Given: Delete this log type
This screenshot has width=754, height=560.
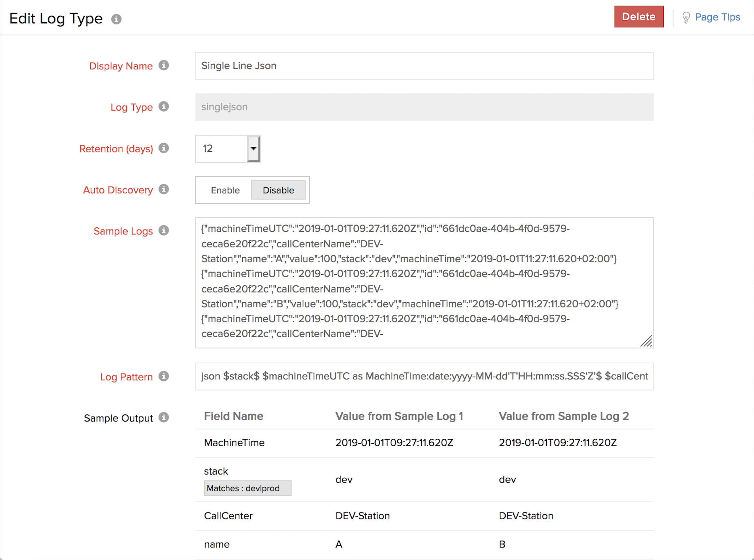Looking at the screenshot, I should pyautogui.click(x=639, y=17).
